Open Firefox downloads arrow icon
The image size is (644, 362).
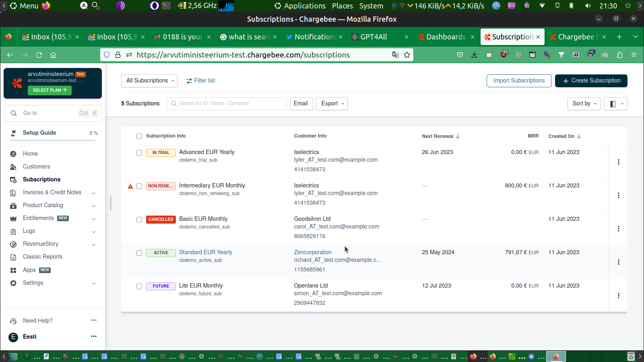click(475, 55)
